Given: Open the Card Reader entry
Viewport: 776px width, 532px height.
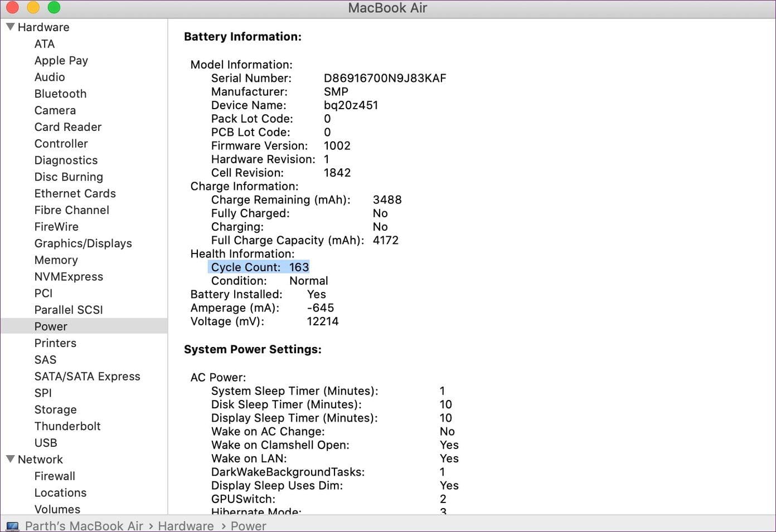Looking at the screenshot, I should [x=68, y=127].
